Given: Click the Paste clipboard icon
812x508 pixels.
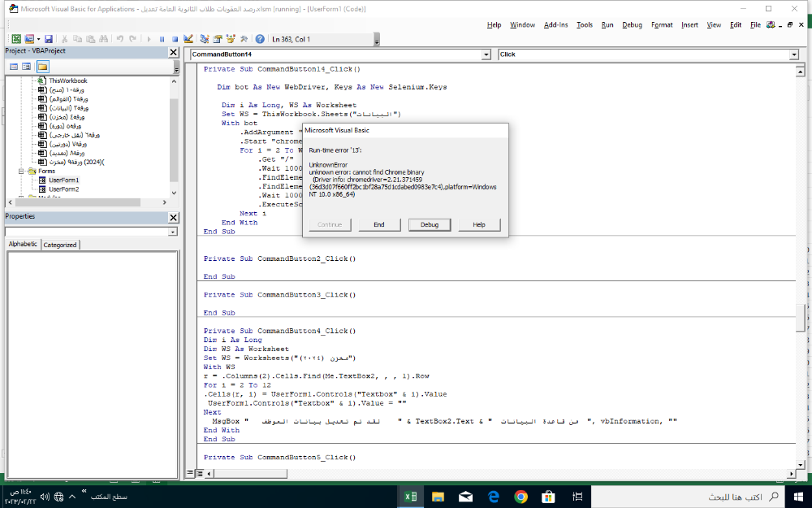Looking at the screenshot, I should click(x=91, y=39).
